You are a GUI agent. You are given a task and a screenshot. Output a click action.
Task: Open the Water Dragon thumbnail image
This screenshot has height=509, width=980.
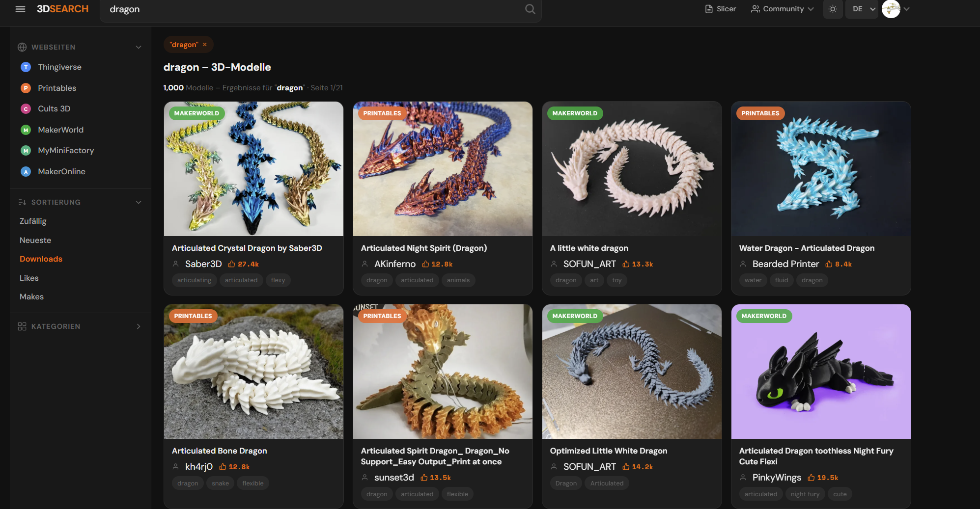[820, 169]
